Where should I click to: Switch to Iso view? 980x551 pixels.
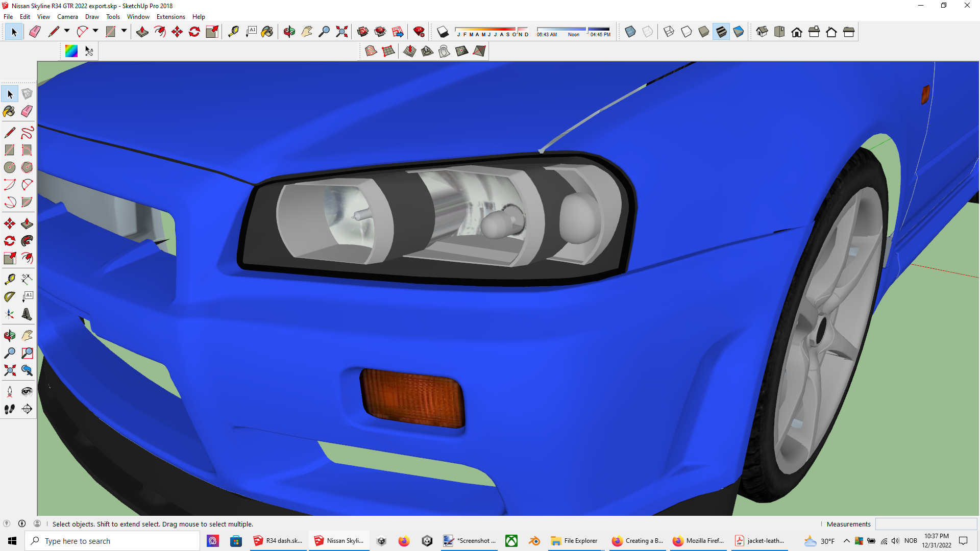762,32
